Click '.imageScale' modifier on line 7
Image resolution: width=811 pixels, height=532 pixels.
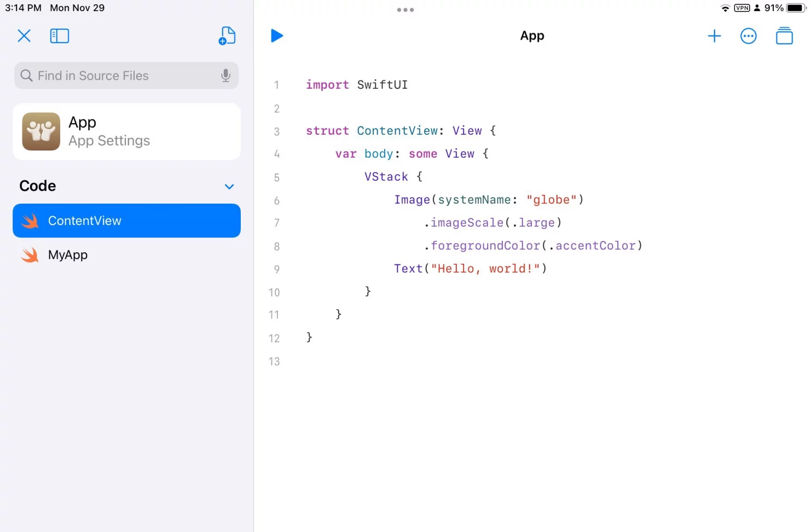pyautogui.click(x=464, y=223)
